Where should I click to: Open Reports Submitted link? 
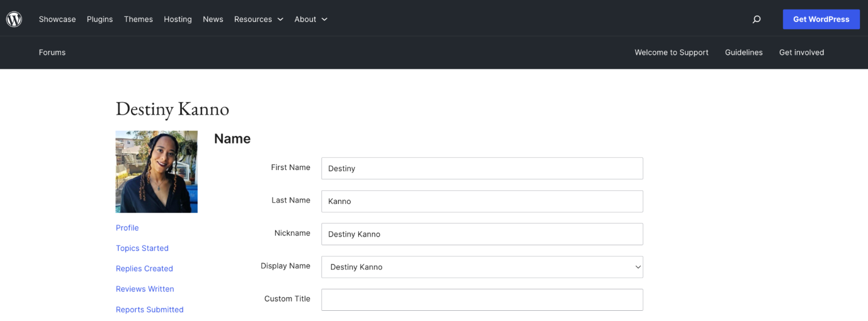pyautogui.click(x=150, y=310)
